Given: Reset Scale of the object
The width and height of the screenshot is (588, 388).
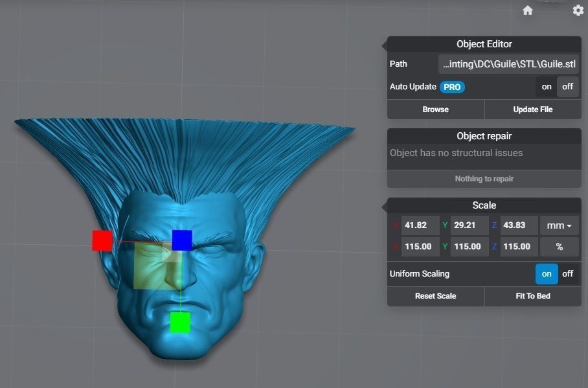Looking at the screenshot, I should pos(435,296).
